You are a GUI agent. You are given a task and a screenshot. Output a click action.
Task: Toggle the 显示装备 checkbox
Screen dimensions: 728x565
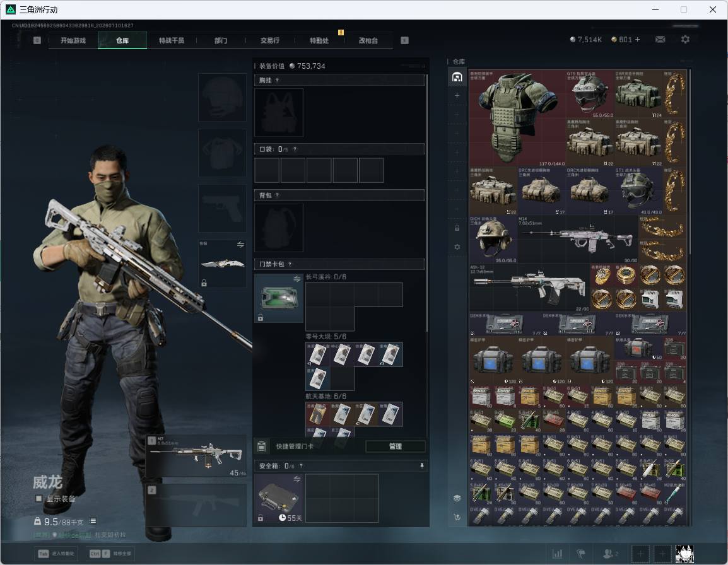[38, 499]
